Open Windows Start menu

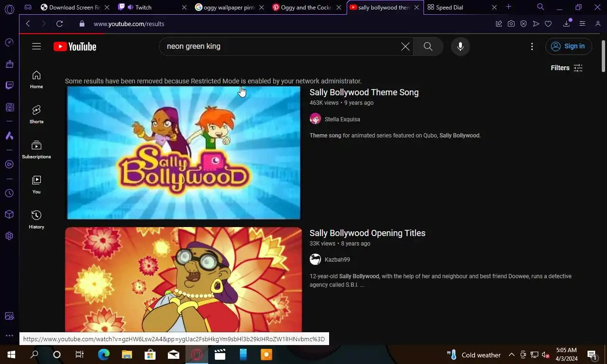[11, 355]
